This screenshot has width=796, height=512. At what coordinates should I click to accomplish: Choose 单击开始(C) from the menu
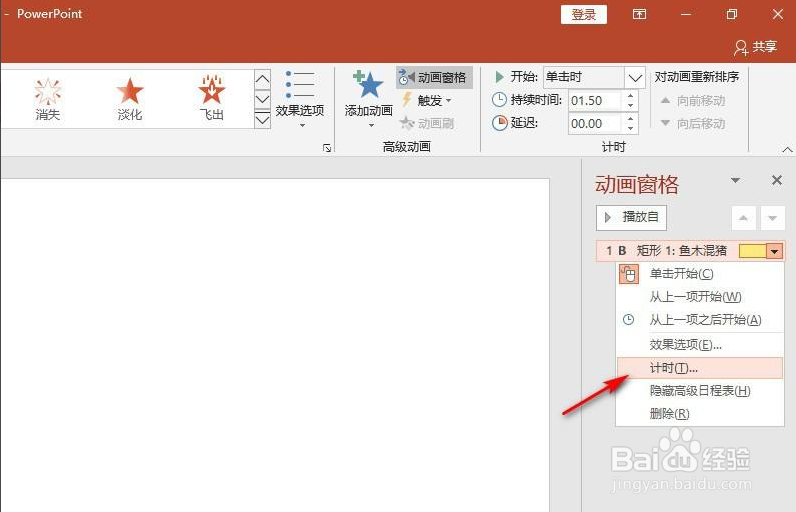700,274
